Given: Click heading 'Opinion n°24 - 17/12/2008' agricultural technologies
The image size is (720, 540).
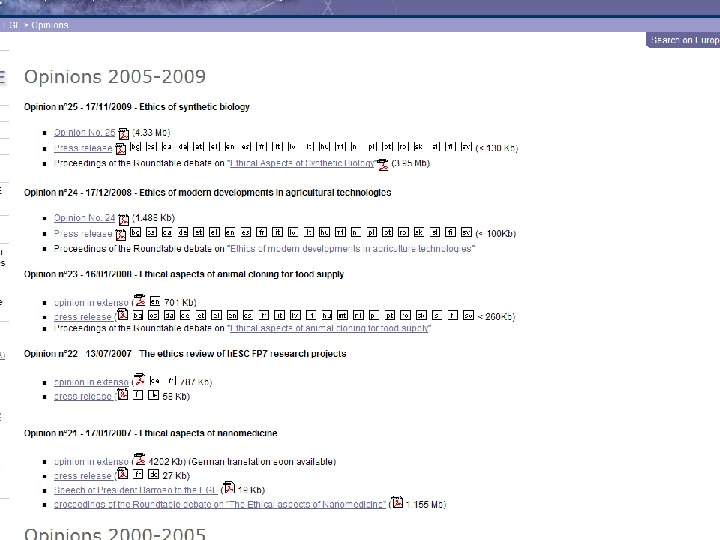Looking at the screenshot, I should pyautogui.click(x=208, y=192).
